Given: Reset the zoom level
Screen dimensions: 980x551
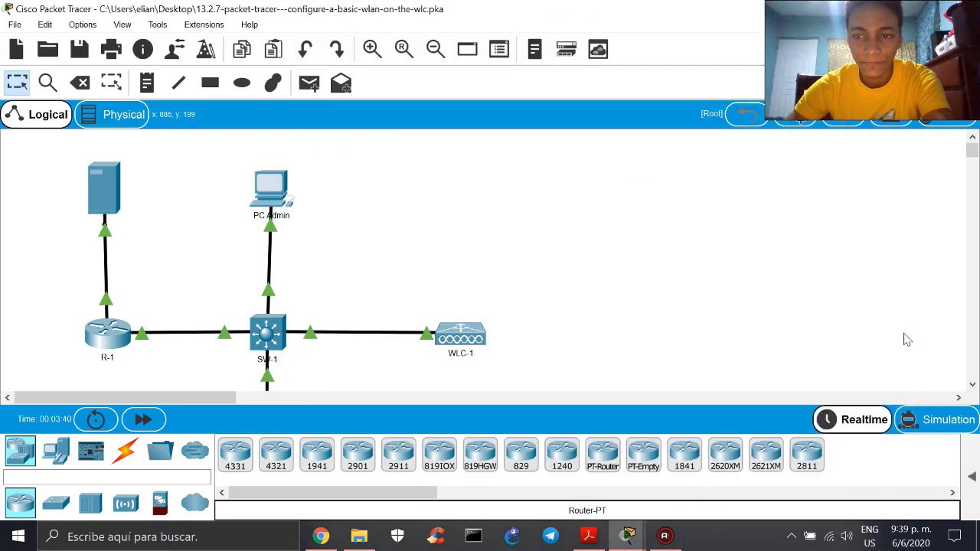Looking at the screenshot, I should 403,50.
